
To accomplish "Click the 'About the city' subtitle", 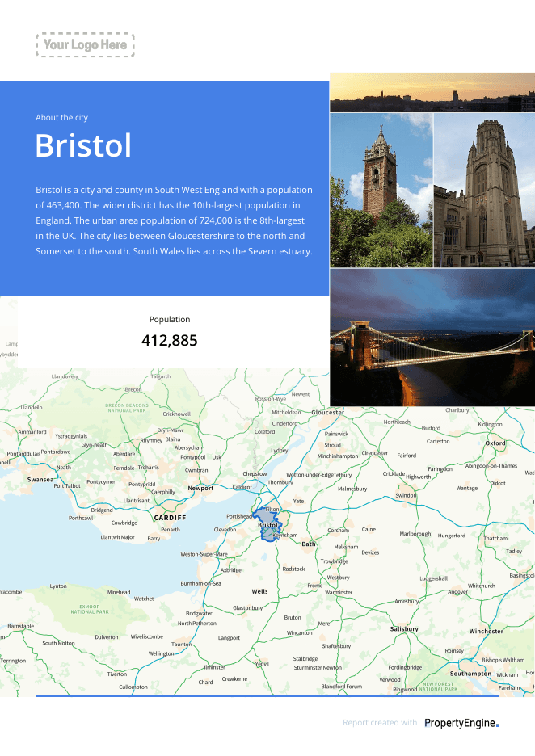I will tap(61, 117).
